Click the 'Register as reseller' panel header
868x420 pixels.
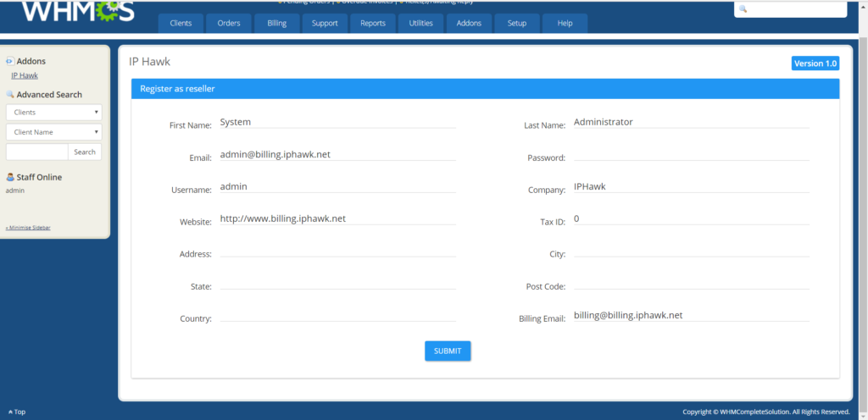(x=486, y=88)
